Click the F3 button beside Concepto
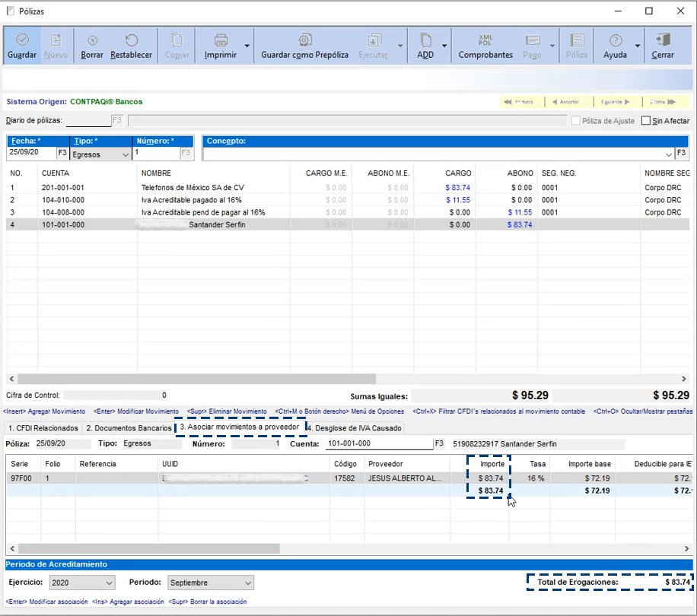697x616 pixels. click(682, 153)
